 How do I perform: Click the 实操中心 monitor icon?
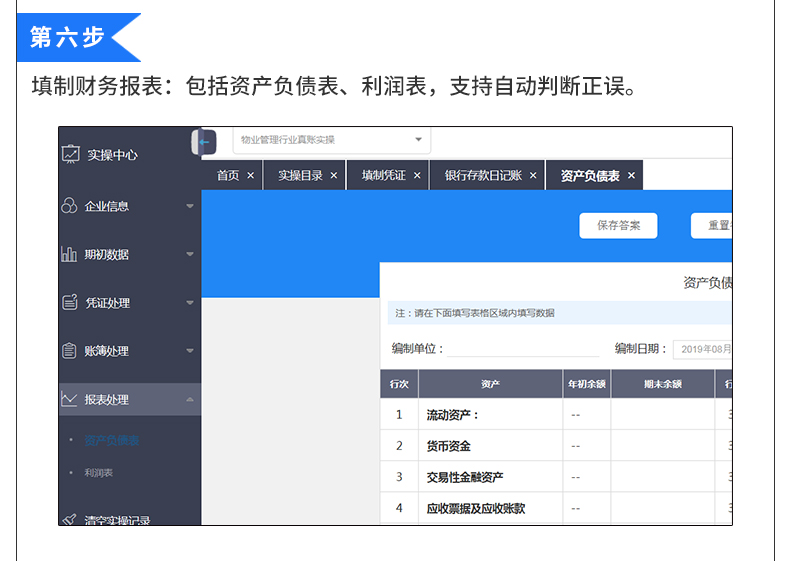(x=71, y=154)
